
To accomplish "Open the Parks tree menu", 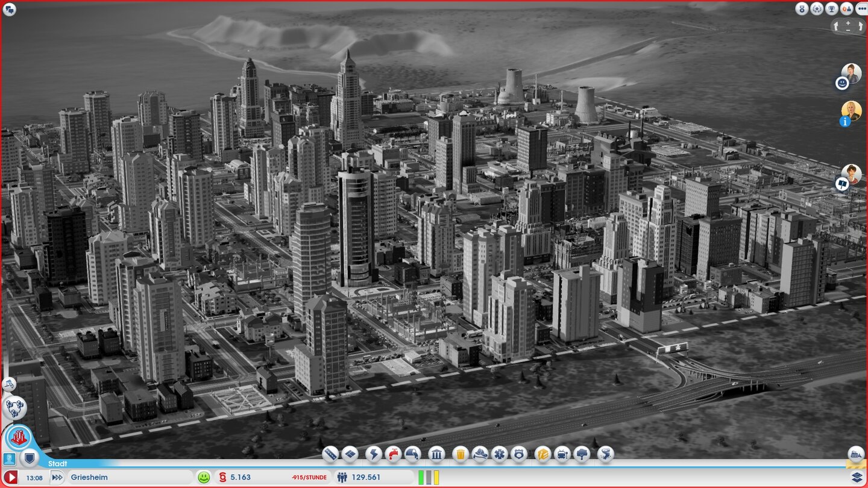I will 582,454.
